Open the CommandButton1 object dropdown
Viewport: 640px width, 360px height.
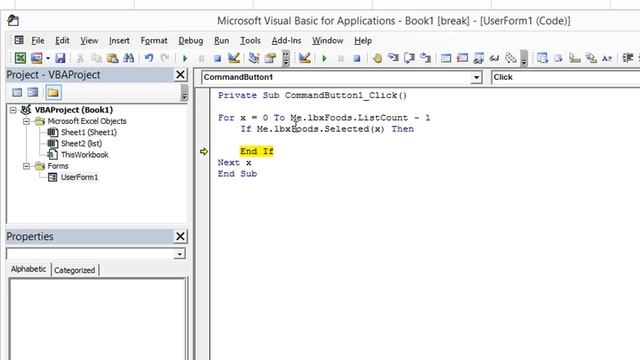[x=476, y=77]
